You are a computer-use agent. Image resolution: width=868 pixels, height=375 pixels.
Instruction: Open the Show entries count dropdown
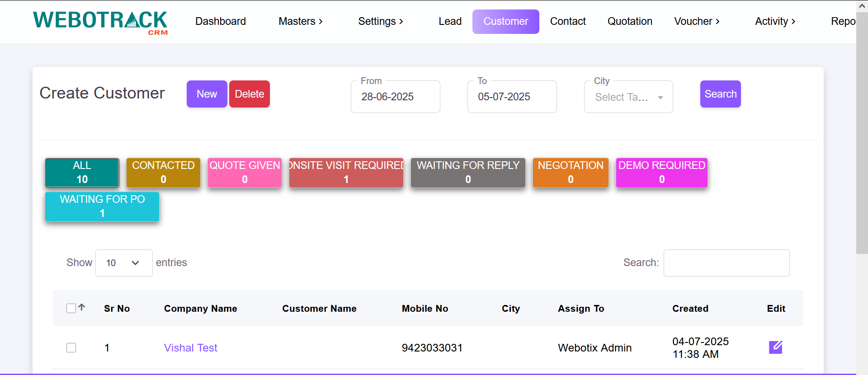pyautogui.click(x=123, y=263)
